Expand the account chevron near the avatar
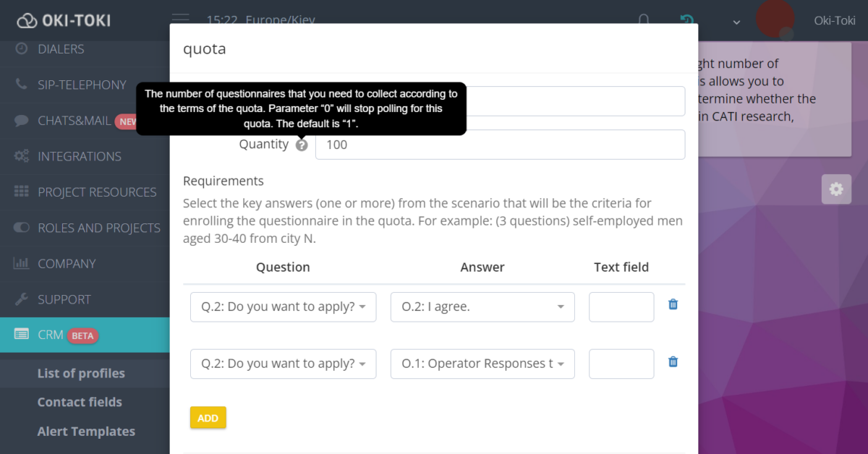Image resolution: width=868 pixels, height=454 pixels. pos(736,22)
